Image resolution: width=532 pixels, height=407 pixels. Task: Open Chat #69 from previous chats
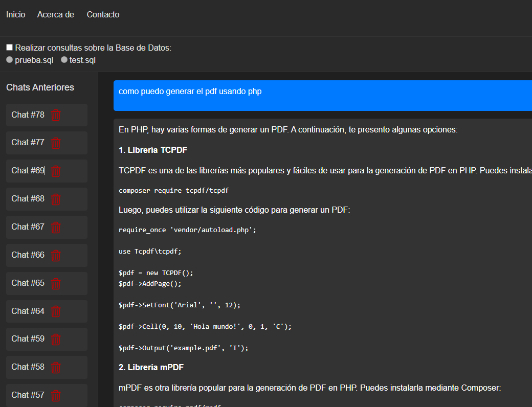coord(28,171)
